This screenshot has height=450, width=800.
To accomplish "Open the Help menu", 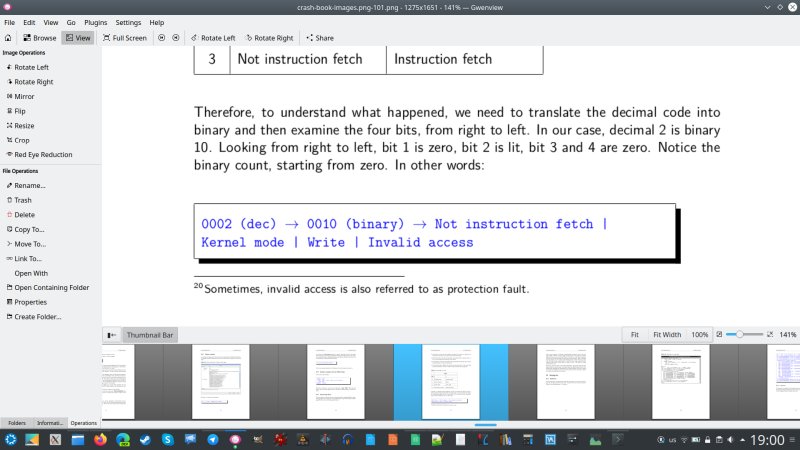I will (x=157, y=22).
